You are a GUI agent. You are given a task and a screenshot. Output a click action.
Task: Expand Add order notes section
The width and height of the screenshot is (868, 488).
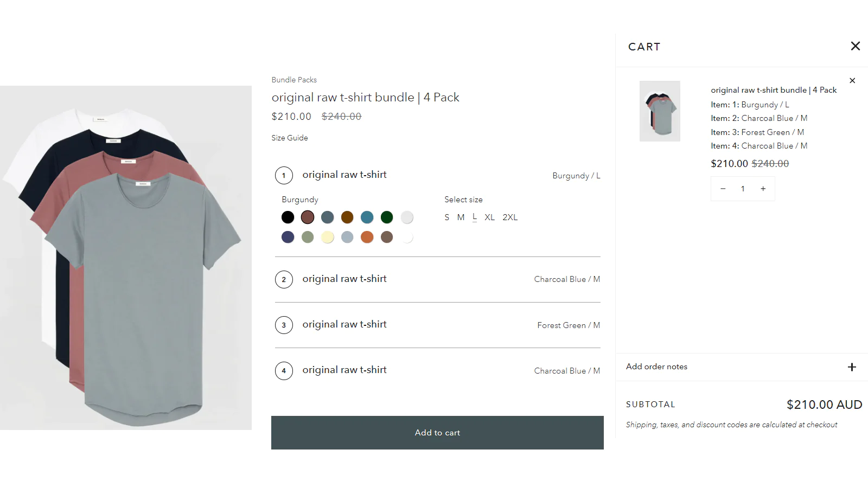pos(852,367)
